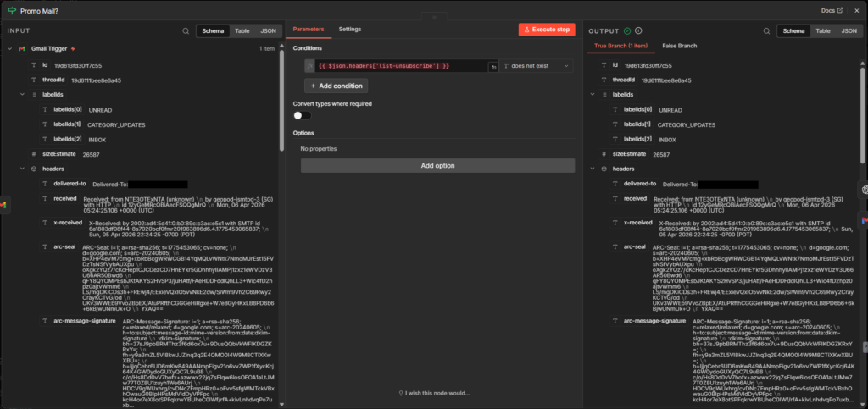Click the string type icon of input id

point(34,65)
